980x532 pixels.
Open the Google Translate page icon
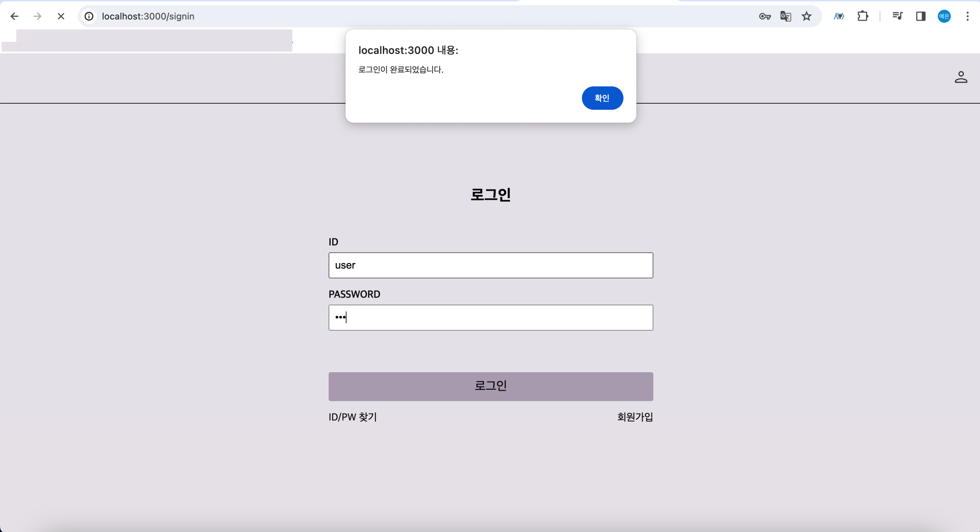click(x=786, y=16)
